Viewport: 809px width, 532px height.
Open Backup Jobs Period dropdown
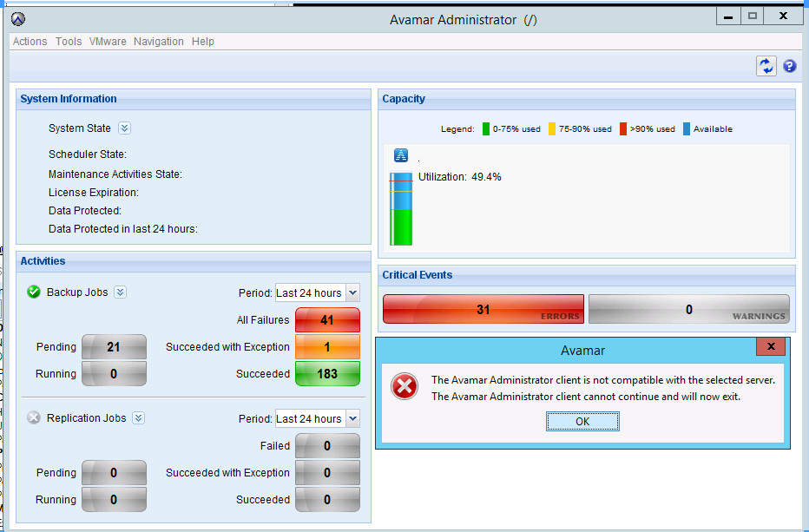(353, 292)
